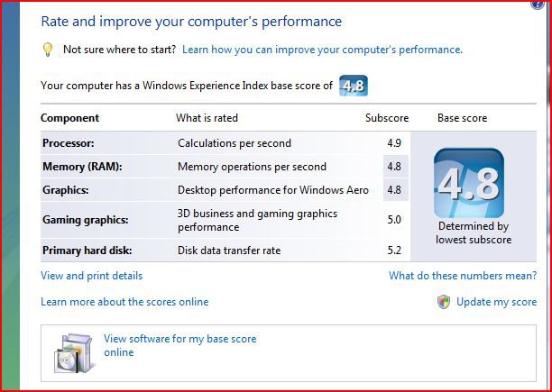Click the Subscore column header
552x392 pixels.
(387, 118)
